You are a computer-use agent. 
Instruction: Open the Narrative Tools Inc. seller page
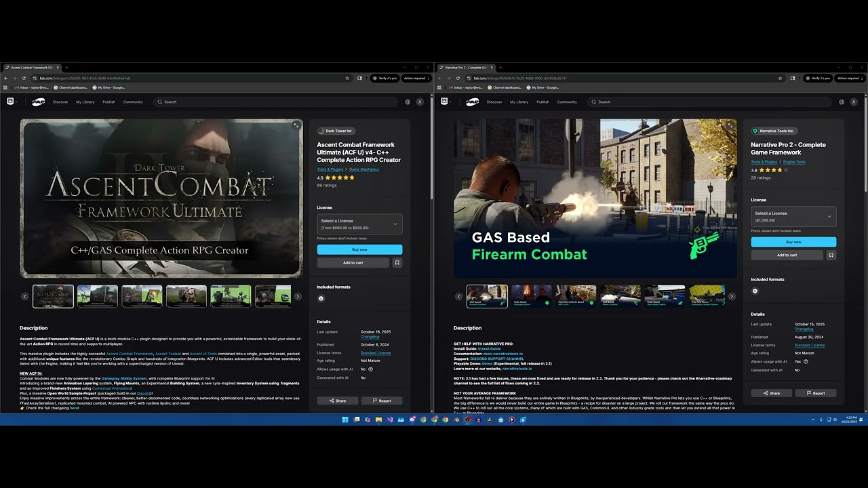774,131
